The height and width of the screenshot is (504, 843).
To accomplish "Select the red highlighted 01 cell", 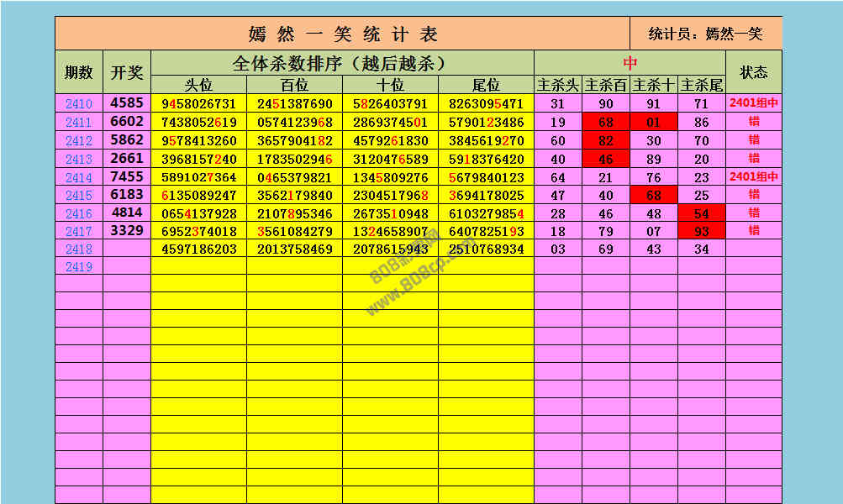I will pos(653,123).
